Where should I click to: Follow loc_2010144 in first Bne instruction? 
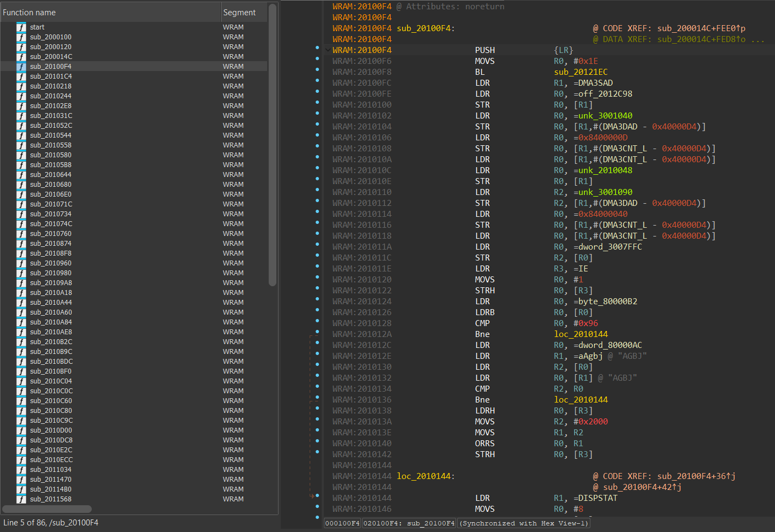tap(581, 334)
